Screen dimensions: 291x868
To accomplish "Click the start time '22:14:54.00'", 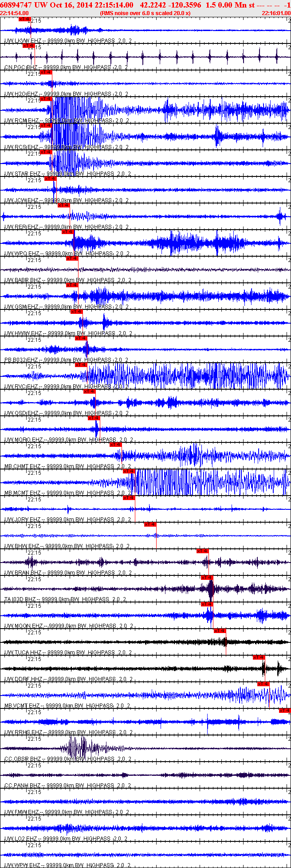I will pyautogui.click(x=14, y=13).
